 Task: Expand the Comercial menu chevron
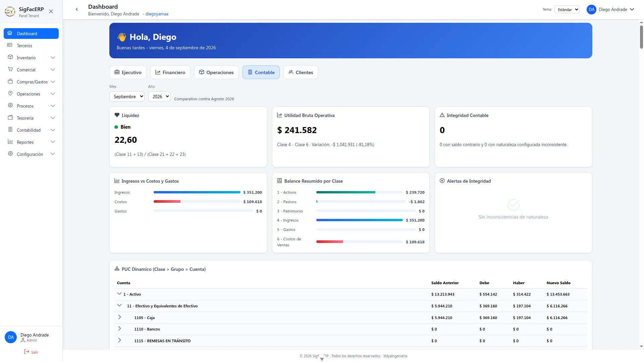pos(53,70)
